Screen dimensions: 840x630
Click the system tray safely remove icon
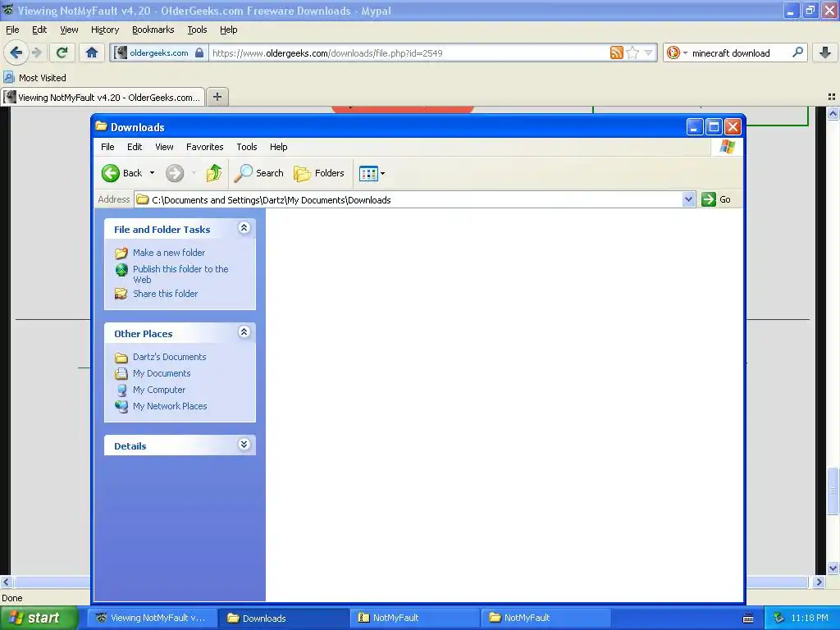779,618
